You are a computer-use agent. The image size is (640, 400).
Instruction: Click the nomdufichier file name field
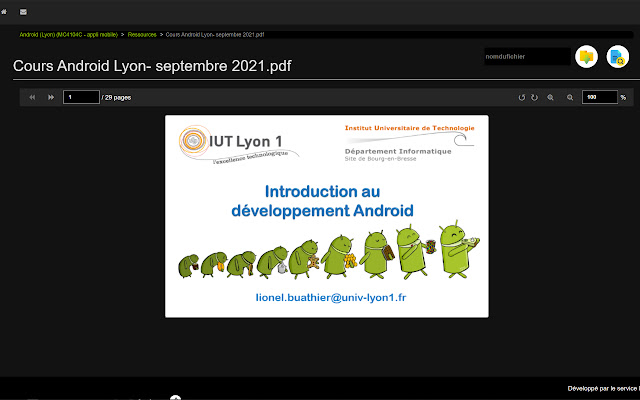(x=527, y=56)
